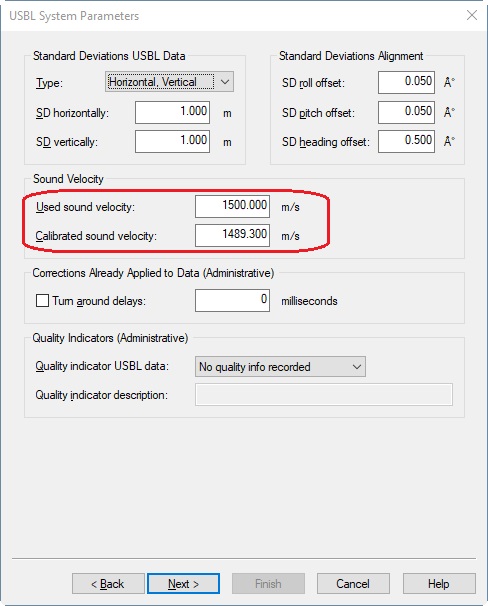488x606 pixels.
Task: Open the Quality indicator USBL data dropdown
Action: tap(280, 366)
